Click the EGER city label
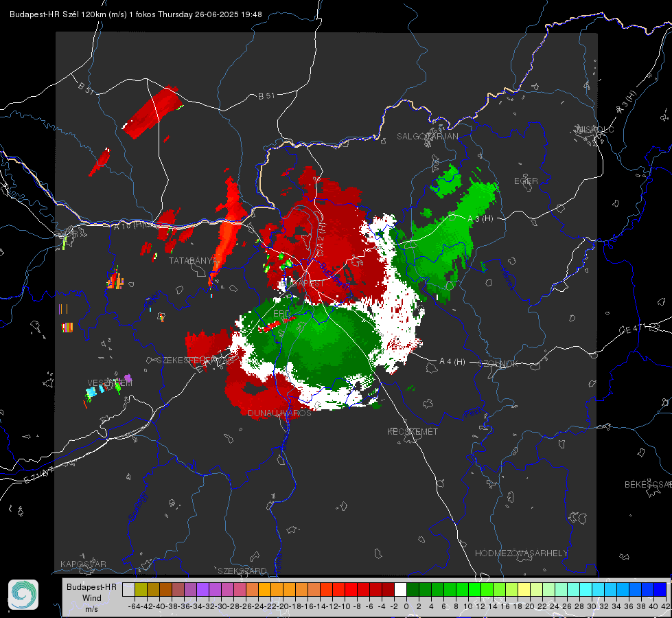The width and height of the screenshot is (672, 618). point(526,181)
